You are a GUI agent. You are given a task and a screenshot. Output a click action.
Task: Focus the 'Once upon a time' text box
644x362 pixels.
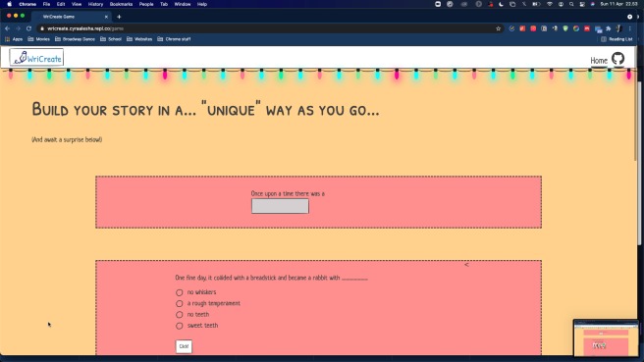[x=280, y=206]
